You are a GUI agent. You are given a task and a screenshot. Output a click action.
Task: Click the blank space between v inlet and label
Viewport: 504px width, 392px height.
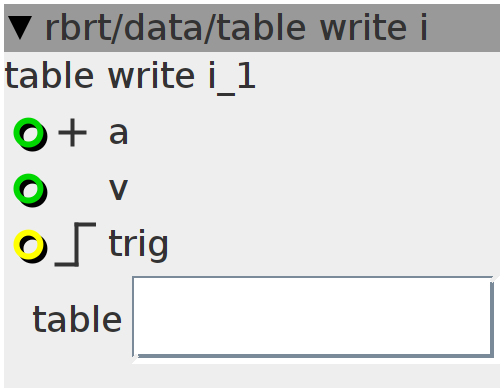tap(77, 190)
